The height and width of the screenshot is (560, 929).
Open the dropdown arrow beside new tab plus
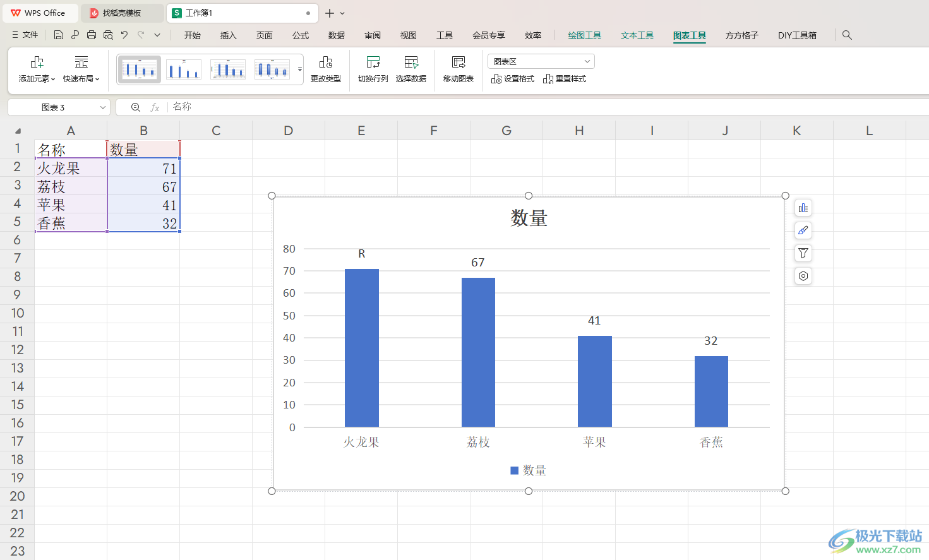tap(342, 13)
